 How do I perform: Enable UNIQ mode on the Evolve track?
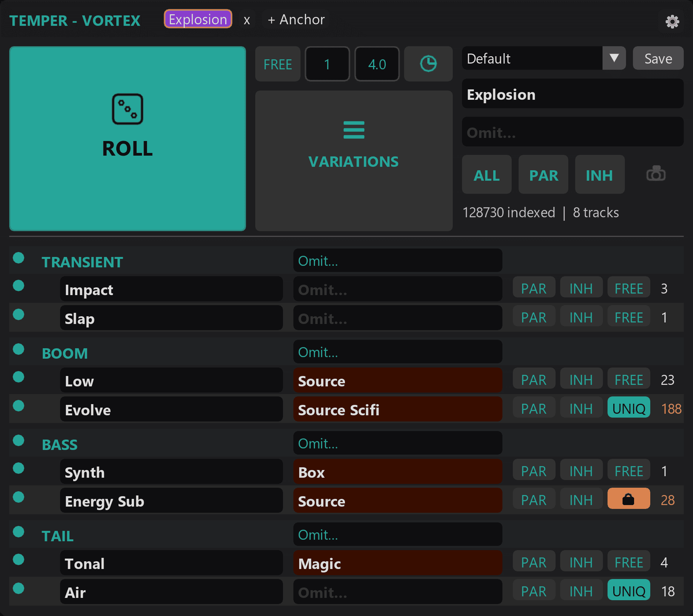pyautogui.click(x=628, y=408)
